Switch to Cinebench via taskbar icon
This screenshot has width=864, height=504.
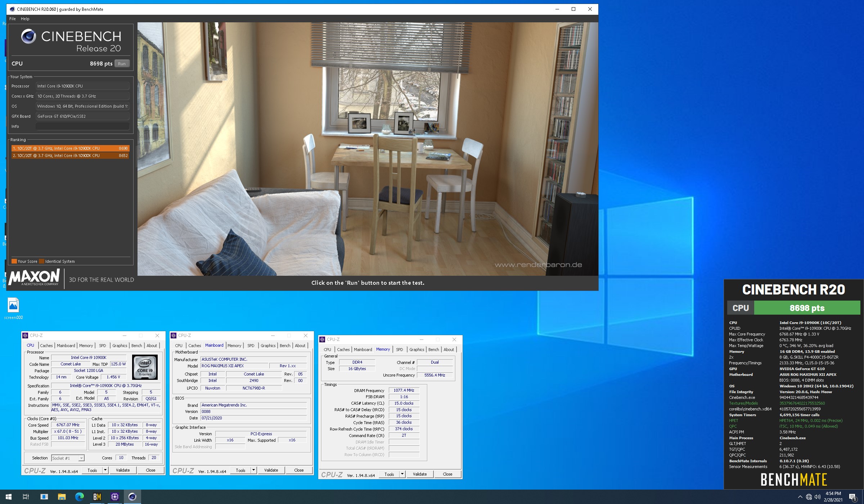click(132, 497)
